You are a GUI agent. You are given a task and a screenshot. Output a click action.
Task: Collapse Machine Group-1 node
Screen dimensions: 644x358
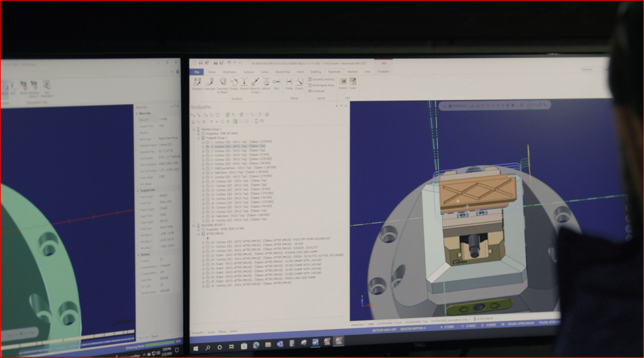[194, 129]
